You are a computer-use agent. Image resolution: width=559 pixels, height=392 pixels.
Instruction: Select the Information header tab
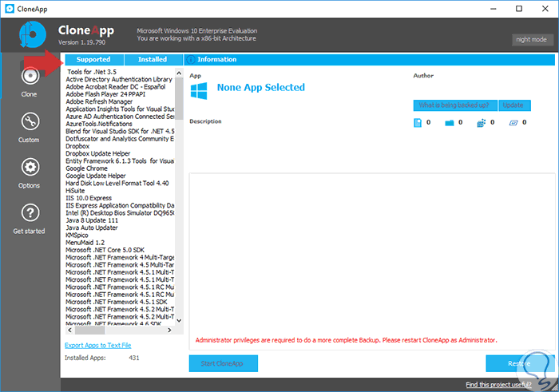coord(369,60)
